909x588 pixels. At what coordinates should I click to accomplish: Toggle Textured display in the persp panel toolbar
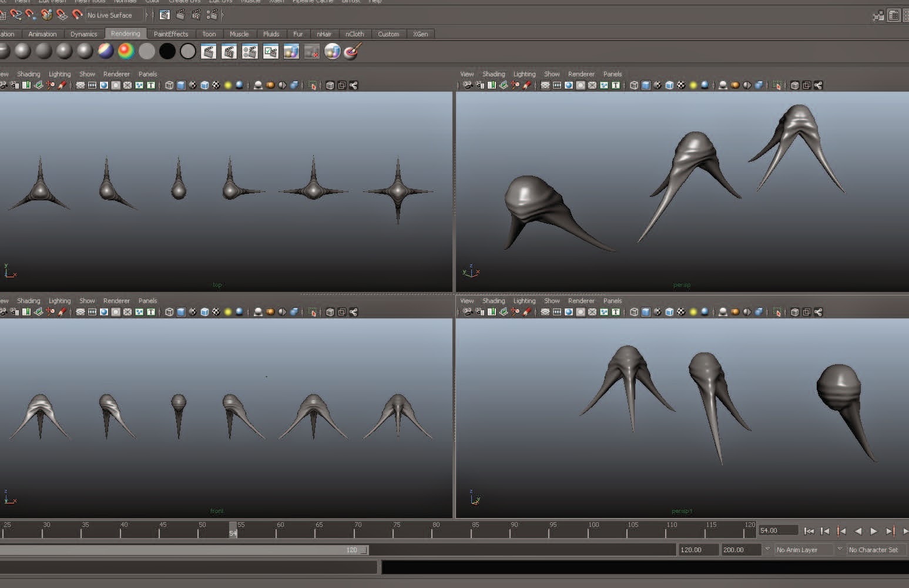681,85
